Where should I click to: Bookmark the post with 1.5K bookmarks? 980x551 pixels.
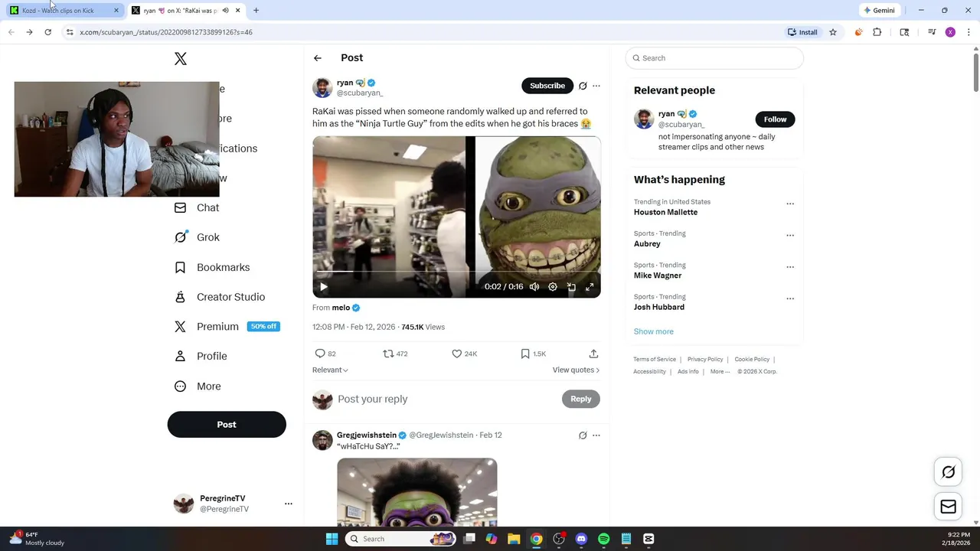(x=525, y=354)
